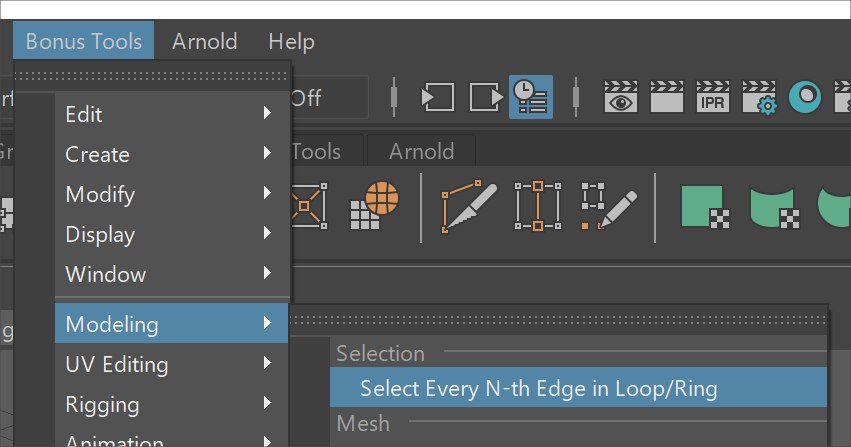The width and height of the screenshot is (851, 447).
Task: Click the arrow beside Modify
Action: tap(267, 193)
